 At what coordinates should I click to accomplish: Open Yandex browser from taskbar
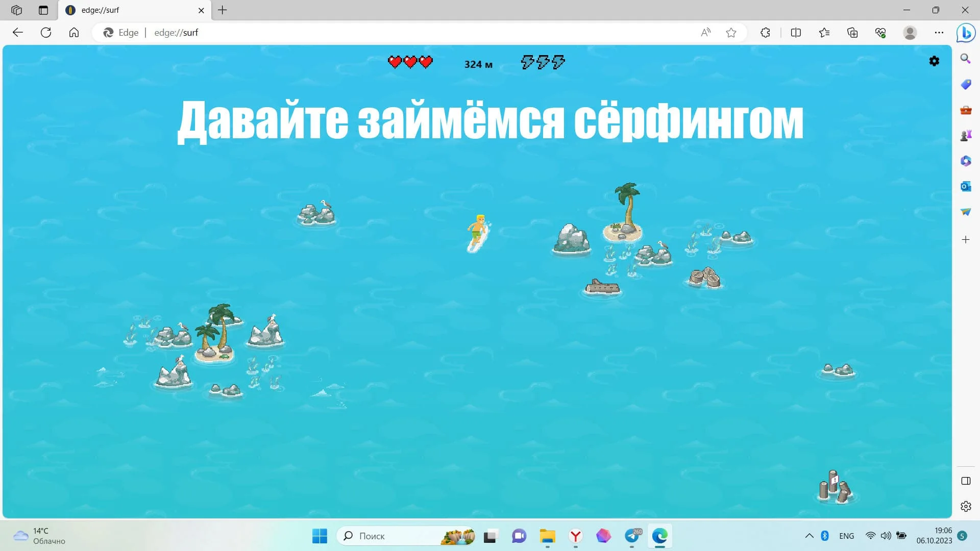(575, 536)
